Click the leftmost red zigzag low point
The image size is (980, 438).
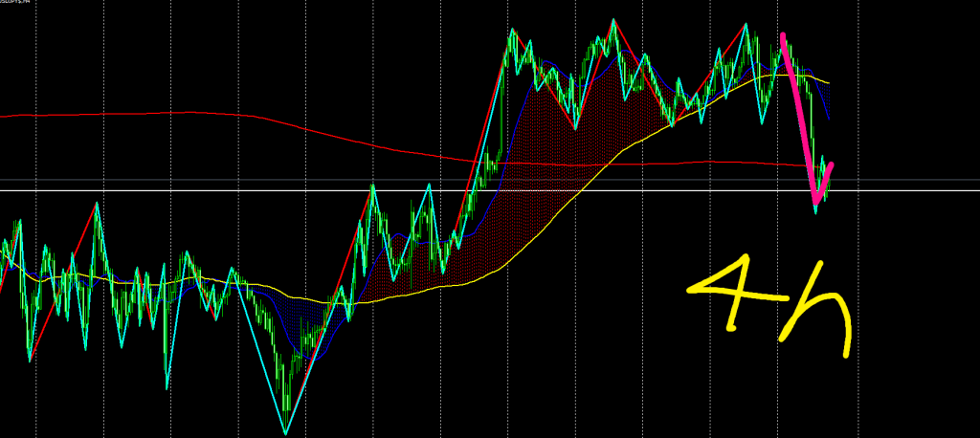(x=29, y=361)
